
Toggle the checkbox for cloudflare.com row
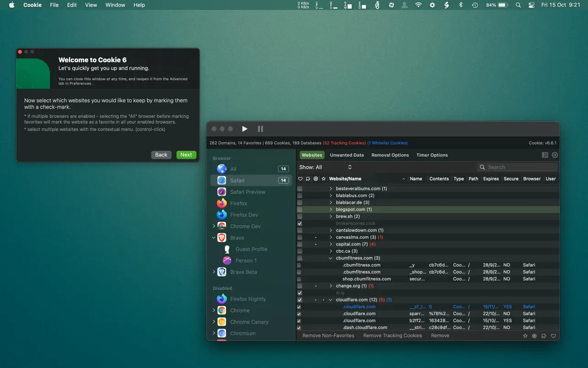point(300,300)
